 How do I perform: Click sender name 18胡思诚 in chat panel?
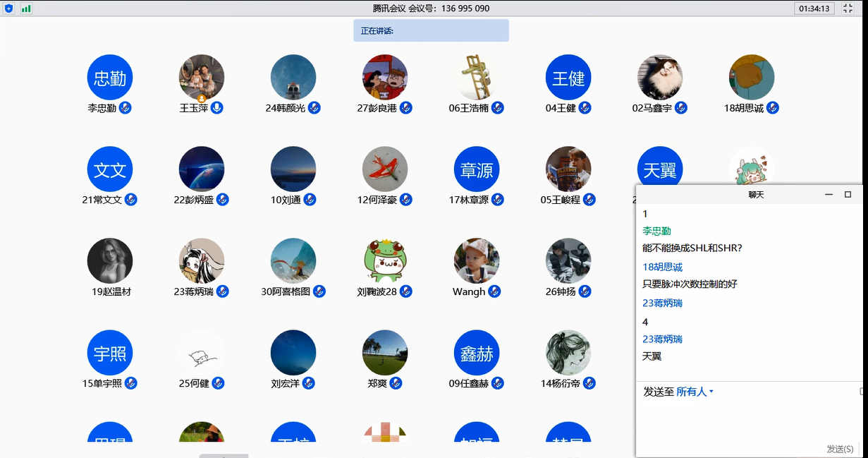coord(662,267)
